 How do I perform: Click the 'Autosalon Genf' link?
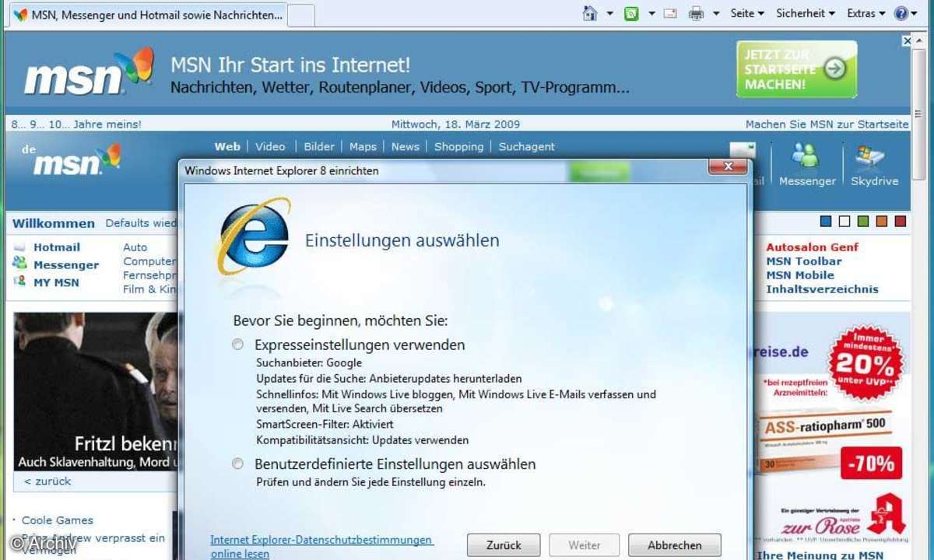[813, 247]
